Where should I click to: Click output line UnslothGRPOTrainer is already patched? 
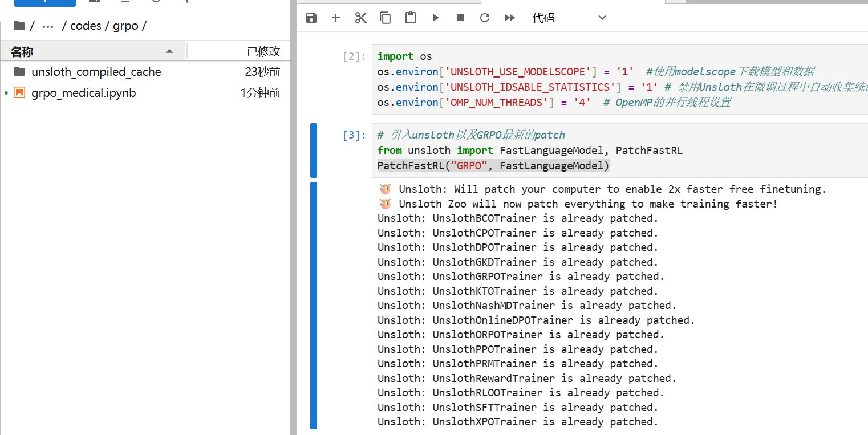pyautogui.click(x=521, y=277)
